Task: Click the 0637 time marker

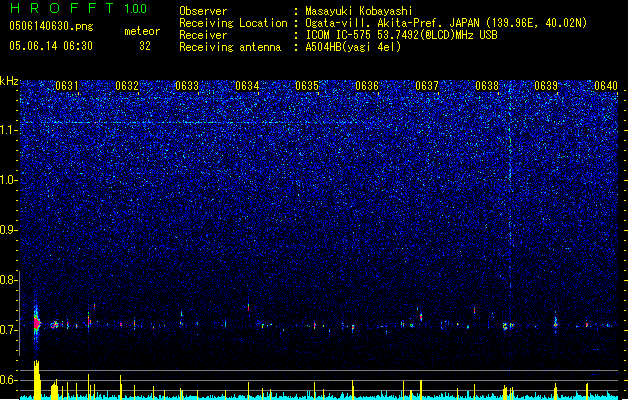Action: pos(427,86)
